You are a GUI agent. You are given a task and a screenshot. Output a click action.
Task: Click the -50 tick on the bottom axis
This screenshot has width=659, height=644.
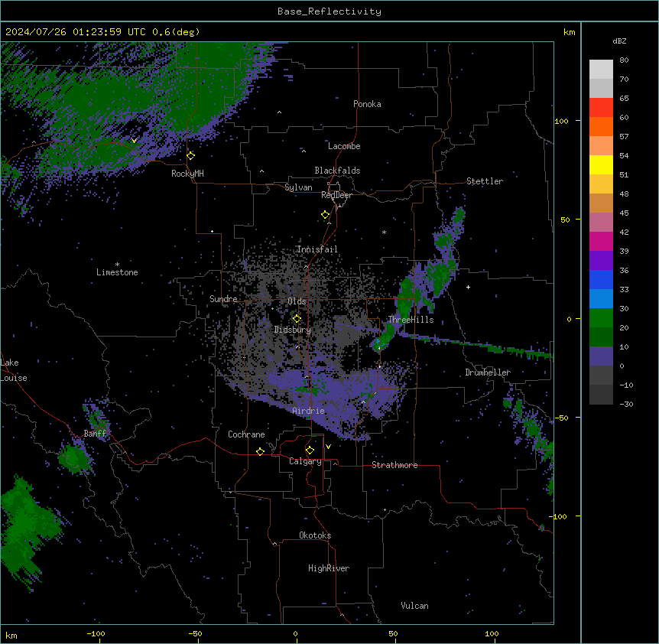coord(195,633)
